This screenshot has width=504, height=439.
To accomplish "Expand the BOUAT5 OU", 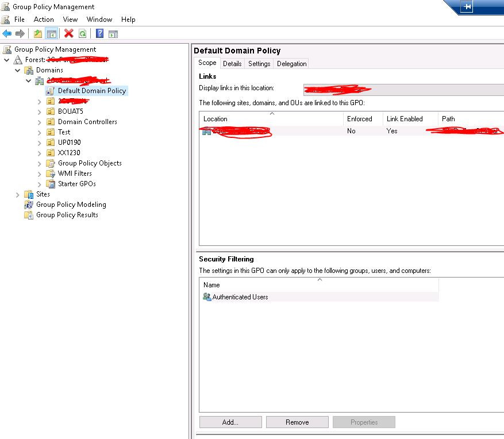I will [x=39, y=112].
